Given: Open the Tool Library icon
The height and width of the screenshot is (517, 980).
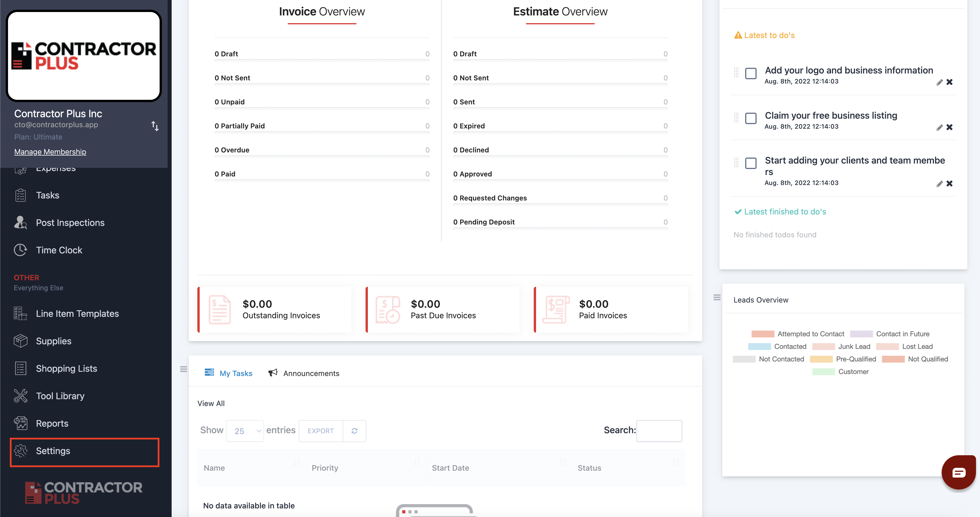Looking at the screenshot, I should tap(20, 396).
